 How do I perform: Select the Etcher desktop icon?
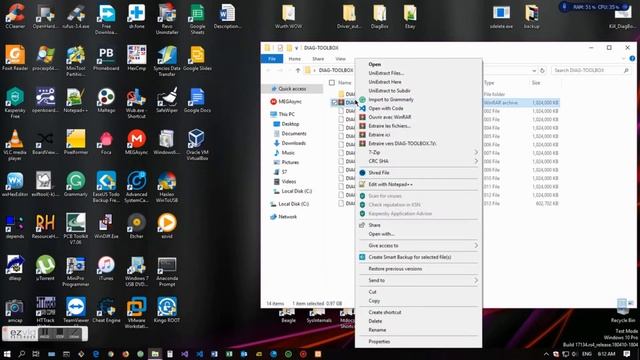point(136,226)
